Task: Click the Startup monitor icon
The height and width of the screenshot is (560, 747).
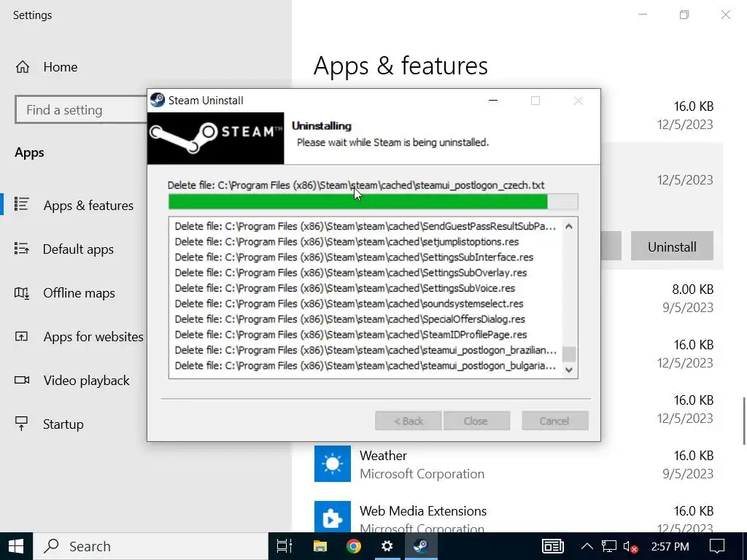Action: tap(21, 424)
